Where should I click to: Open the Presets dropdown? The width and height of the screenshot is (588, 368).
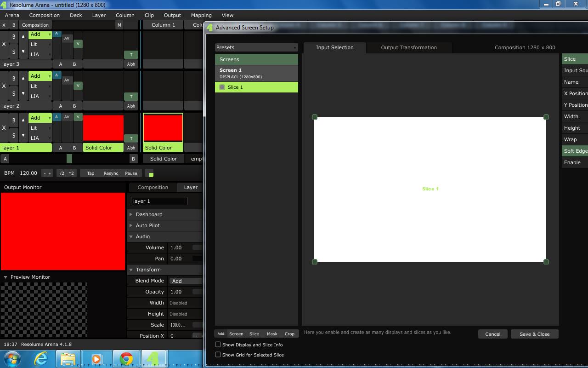(x=256, y=47)
